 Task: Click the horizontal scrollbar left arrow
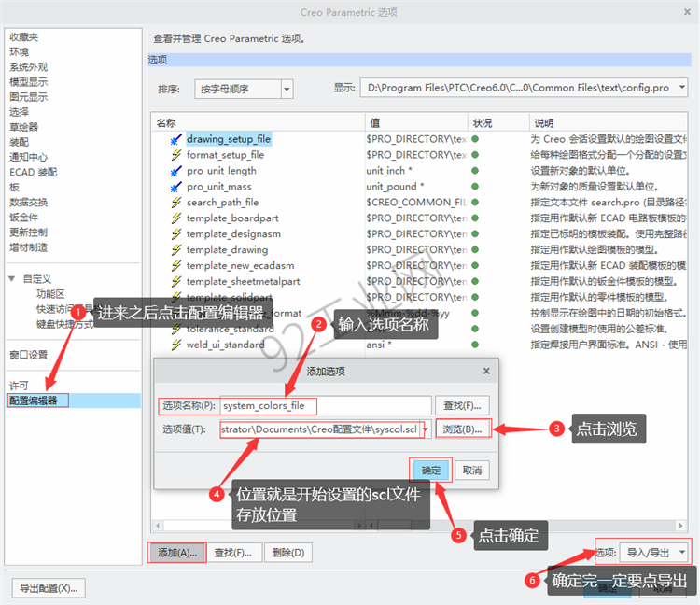click(x=157, y=526)
